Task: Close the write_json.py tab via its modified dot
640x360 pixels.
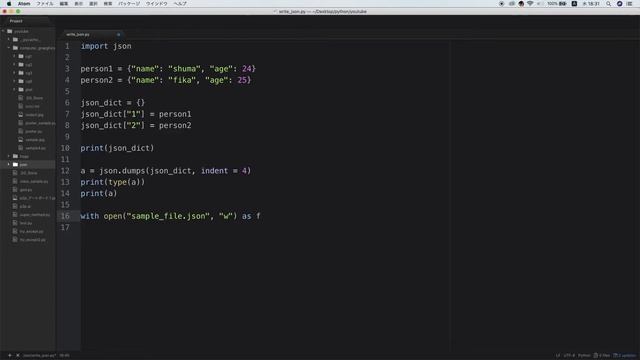Action: point(119,35)
